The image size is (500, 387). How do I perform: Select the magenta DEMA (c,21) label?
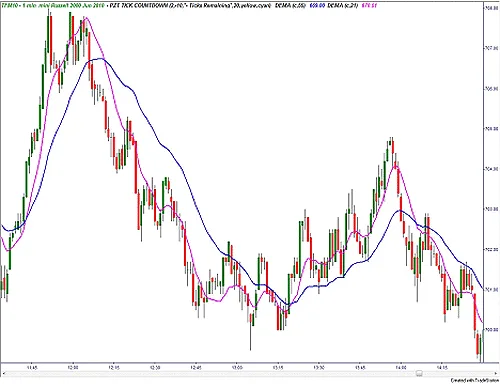coord(342,6)
